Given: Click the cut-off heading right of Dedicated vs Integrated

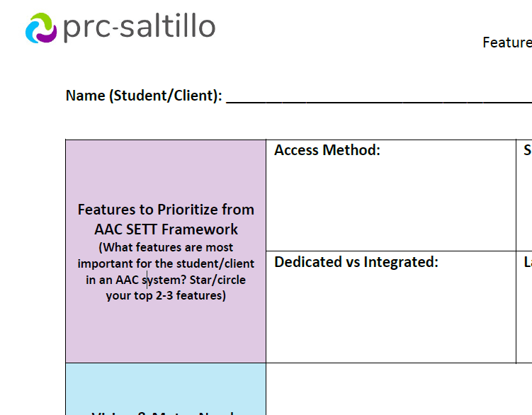Looking at the screenshot, I should click(528, 262).
